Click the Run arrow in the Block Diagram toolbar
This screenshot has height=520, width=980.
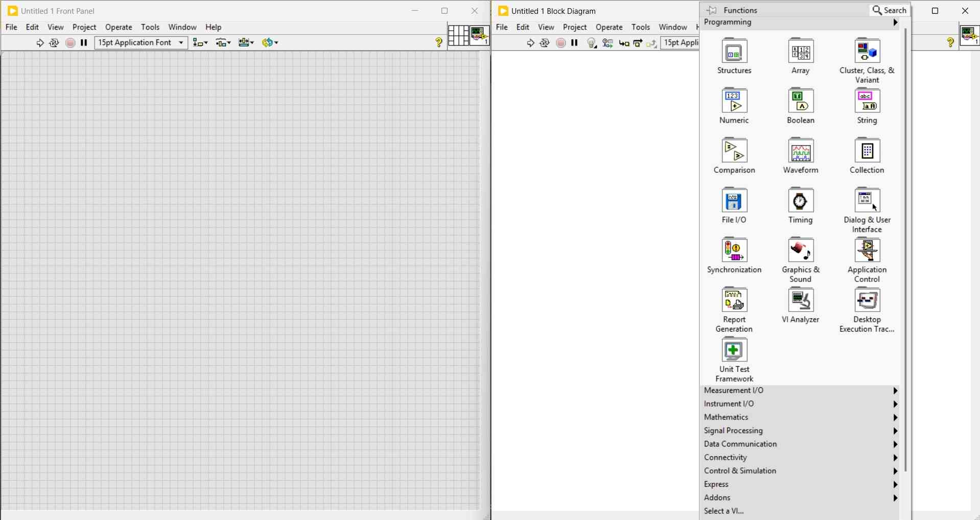pyautogui.click(x=530, y=43)
